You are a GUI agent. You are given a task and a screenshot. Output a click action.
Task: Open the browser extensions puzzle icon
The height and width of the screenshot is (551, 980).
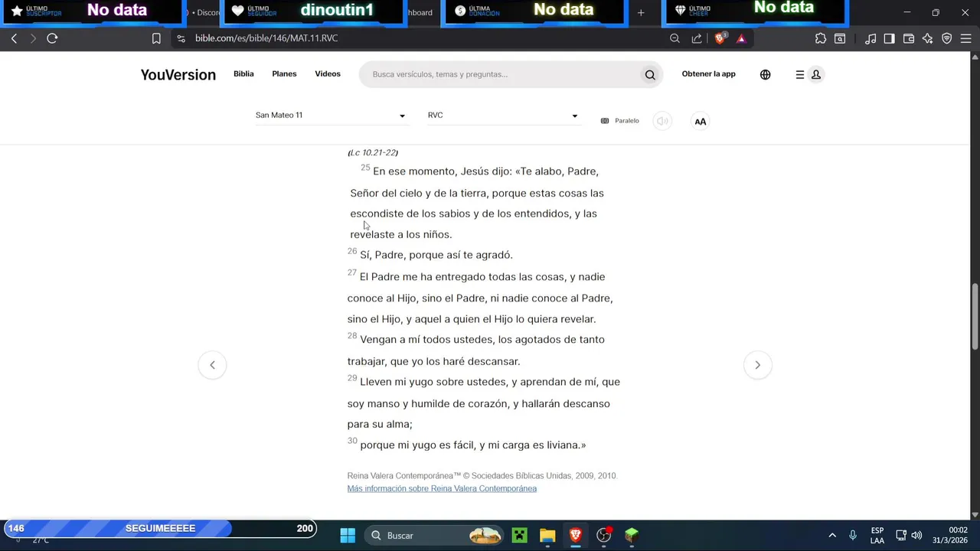[821, 38]
